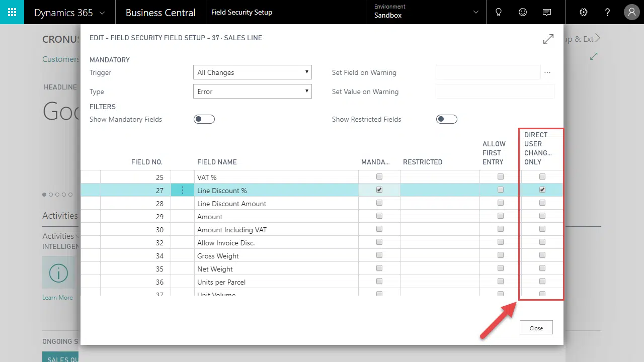644x362 pixels.
Task: Click the Set Value on Warning field
Action: click(495, 92)
